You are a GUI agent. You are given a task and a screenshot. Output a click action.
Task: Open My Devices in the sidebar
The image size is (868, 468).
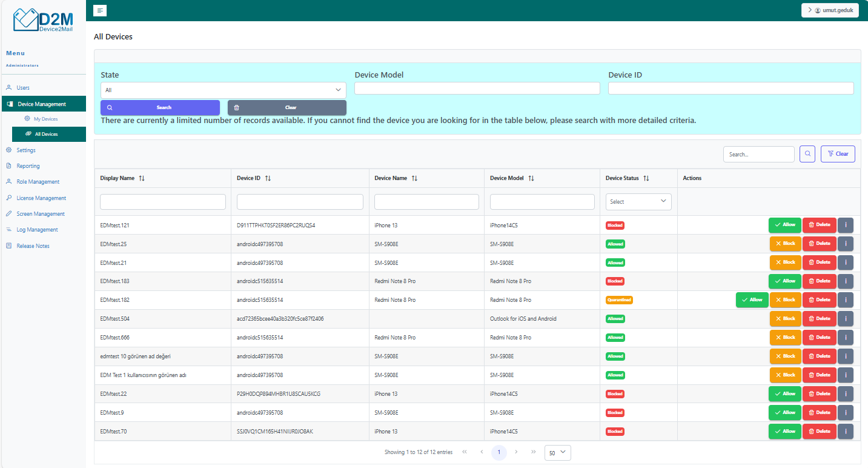tap(45, 119)
